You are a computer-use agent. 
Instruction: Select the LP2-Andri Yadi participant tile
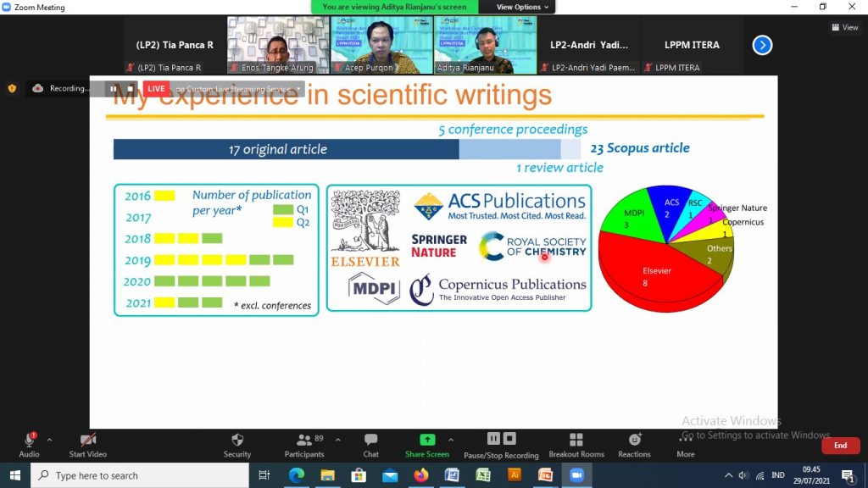click(x=588, y=45)
